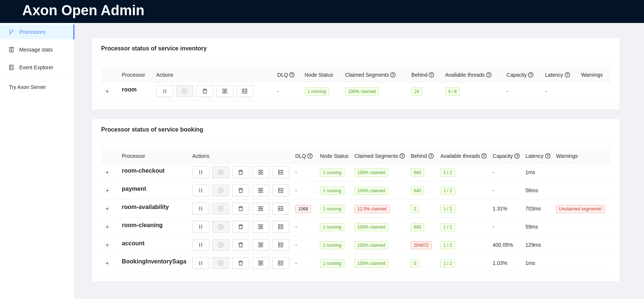The height and width of the screenshot is (299, 644).
Task: Merge segments of room-cleaning processor
Action: (281, 227)
